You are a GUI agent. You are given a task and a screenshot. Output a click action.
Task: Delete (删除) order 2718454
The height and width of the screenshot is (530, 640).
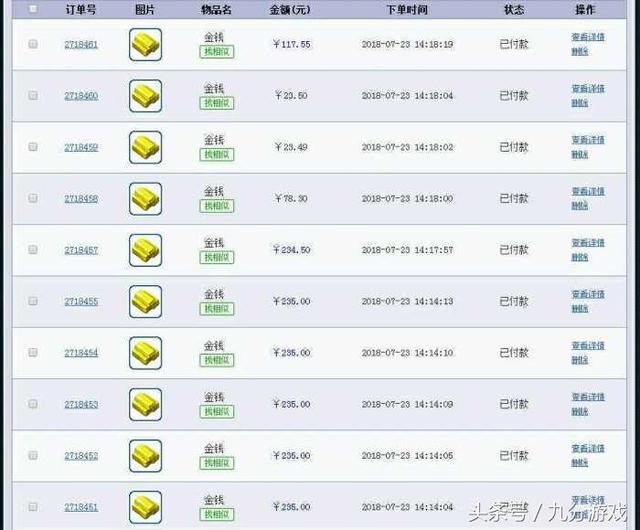(580, 361)
